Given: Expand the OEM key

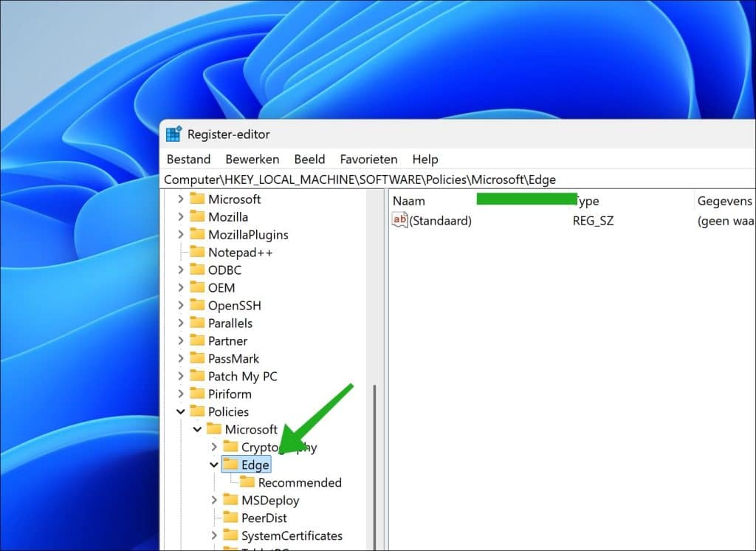Looking at the screenshot, I should click(x=181, y=287).
